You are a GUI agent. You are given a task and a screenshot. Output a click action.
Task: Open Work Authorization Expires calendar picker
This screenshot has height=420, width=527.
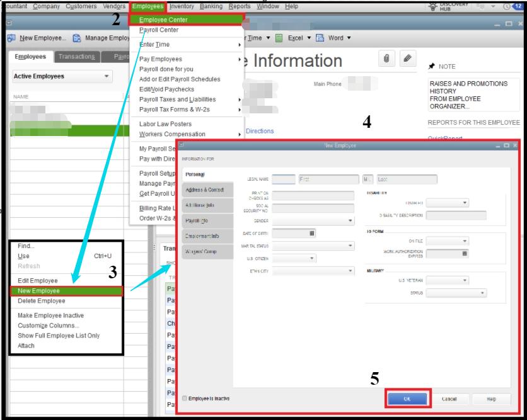pyautogui.click(x=465, y=254)
